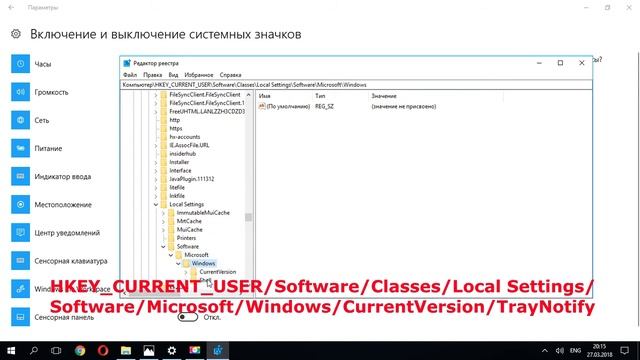Viewport: 640px width, 360px height.
Task: Expand the IE.AssocFile.URL key
Action: tap(156, 145)
